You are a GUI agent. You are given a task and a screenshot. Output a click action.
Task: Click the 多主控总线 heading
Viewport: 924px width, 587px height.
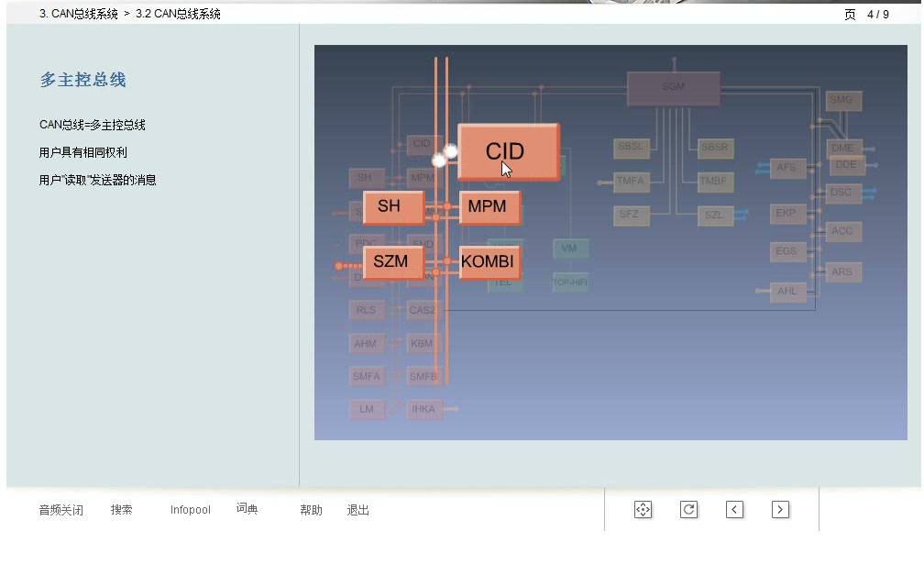(x=83, y=80)
